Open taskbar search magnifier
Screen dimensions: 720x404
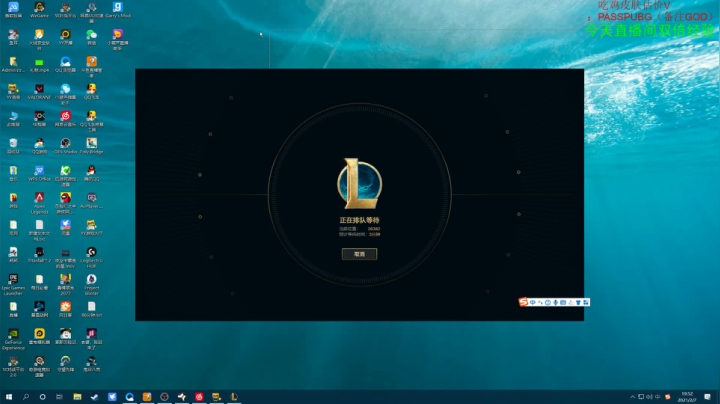(26, 397)
